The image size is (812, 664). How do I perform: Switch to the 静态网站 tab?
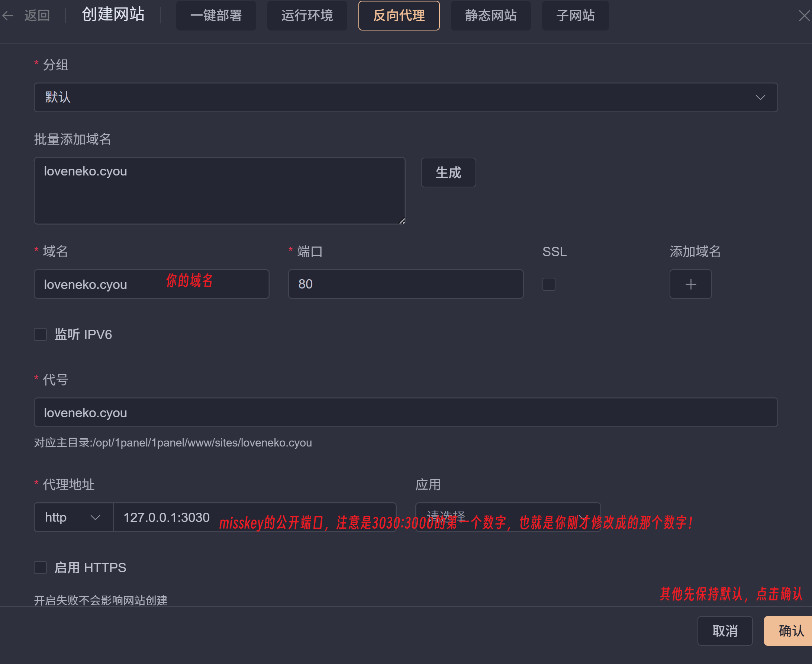tap(491, 16)
